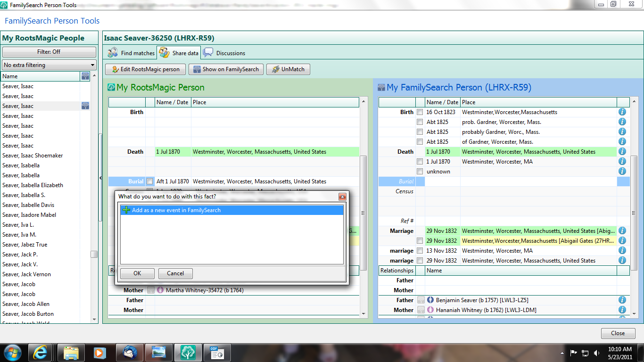Click OK in fact dialog
Screen dimensions: 644x362
tap(137, 273)
